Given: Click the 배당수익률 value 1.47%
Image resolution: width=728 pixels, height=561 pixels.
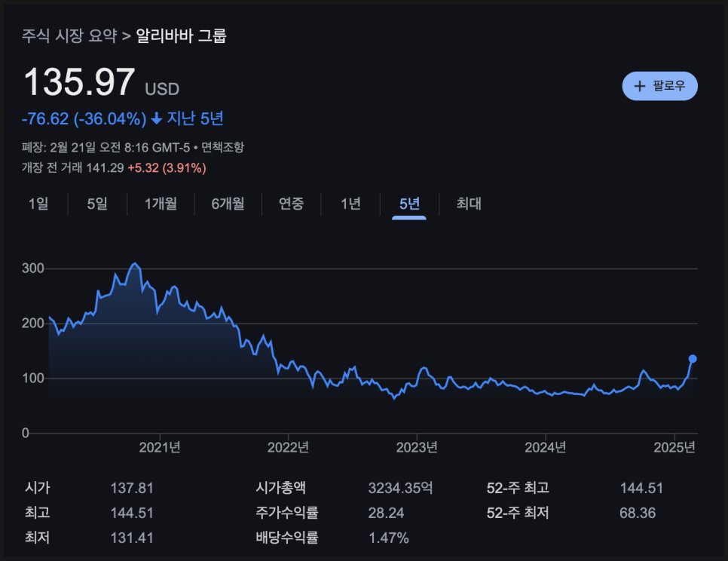Looking at the screenshot, I should point(388,538).
